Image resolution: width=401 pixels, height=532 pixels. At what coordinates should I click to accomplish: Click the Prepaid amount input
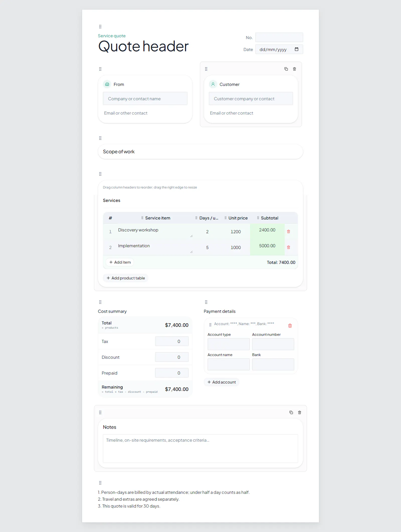coord(172,373)
